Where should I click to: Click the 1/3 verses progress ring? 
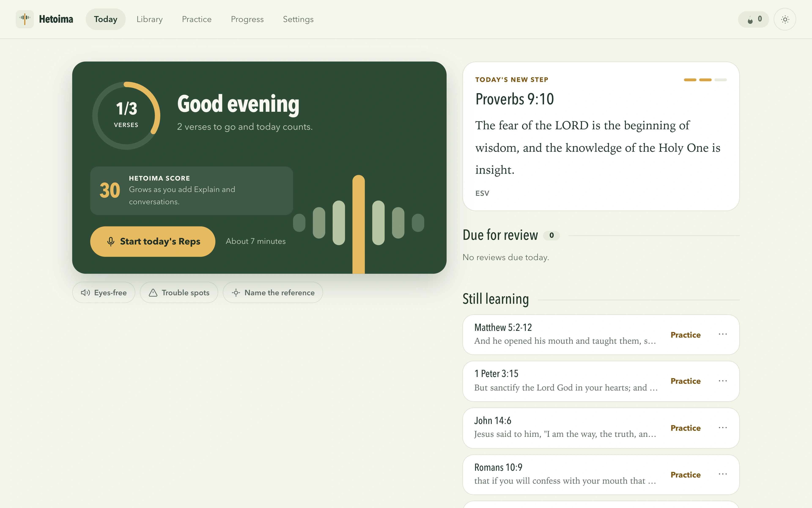[x=126, y=116]
